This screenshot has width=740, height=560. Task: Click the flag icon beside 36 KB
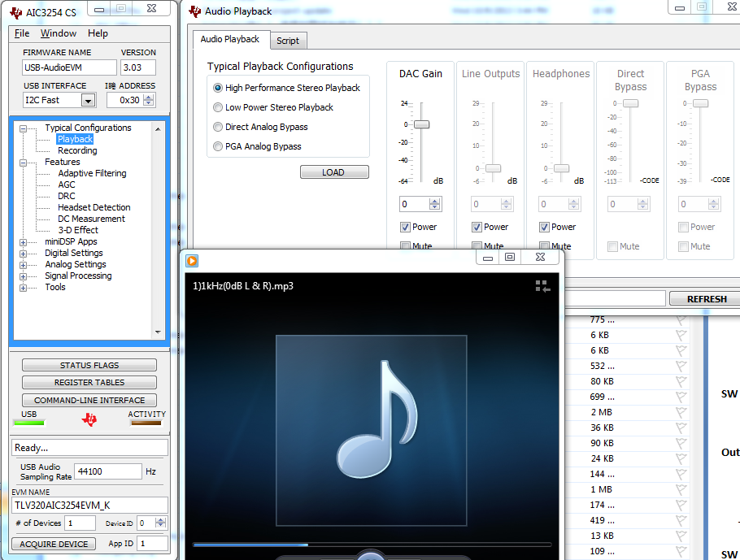[x=681, y=428]
